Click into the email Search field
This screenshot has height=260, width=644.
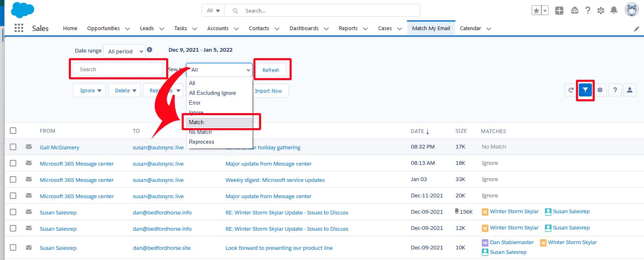click(118, 70)
